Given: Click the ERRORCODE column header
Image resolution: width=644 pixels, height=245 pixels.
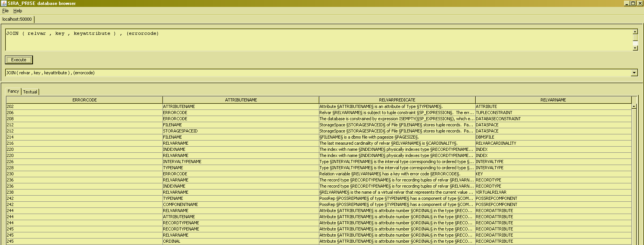Looking at the screenshot, I should (x=84, y=100).
